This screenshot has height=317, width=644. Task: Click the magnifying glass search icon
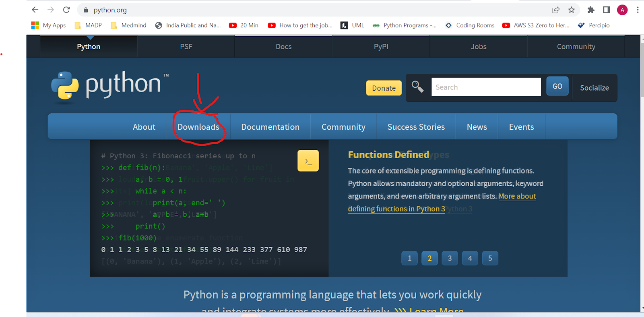pyautogui.click(x=417, y=87)
